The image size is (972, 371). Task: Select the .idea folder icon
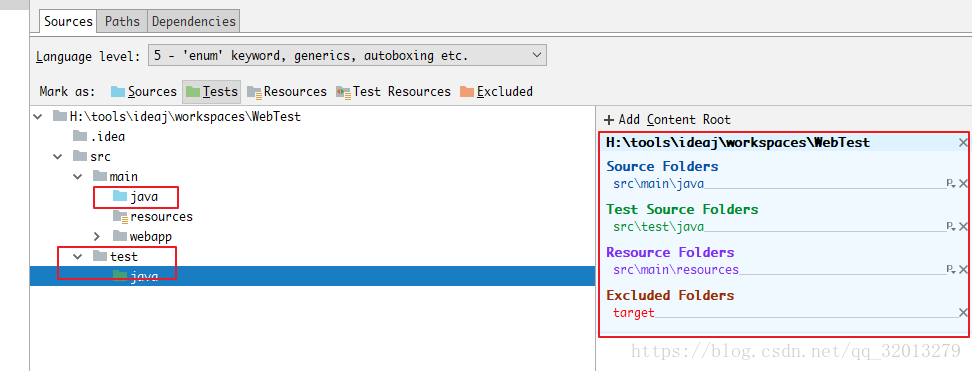point(80,136)
